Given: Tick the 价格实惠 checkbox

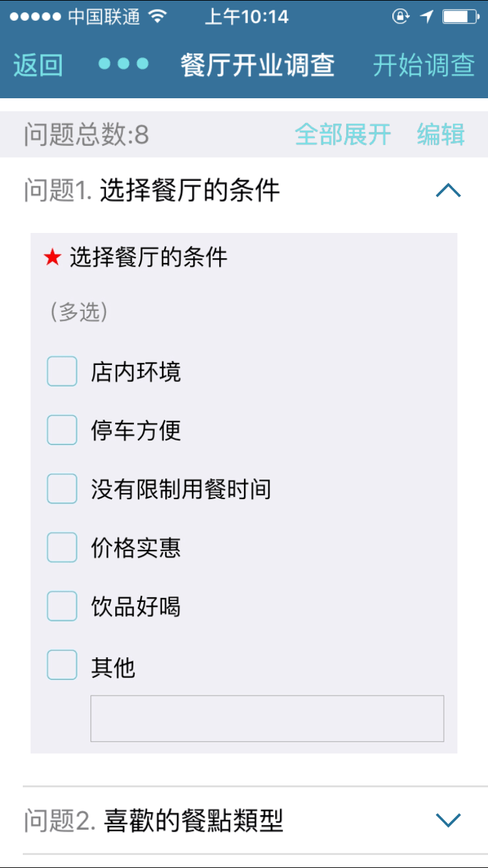Looking at the screenshot, I should point(62,547).
